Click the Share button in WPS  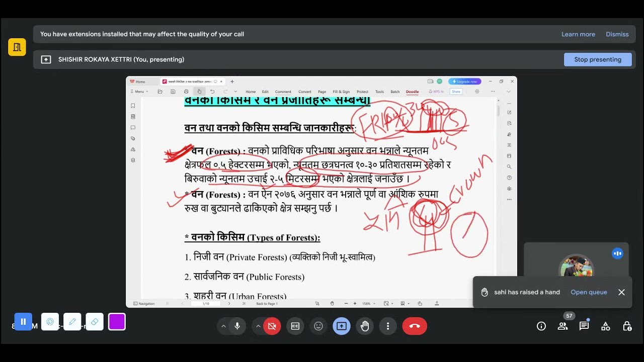[456, 92]
